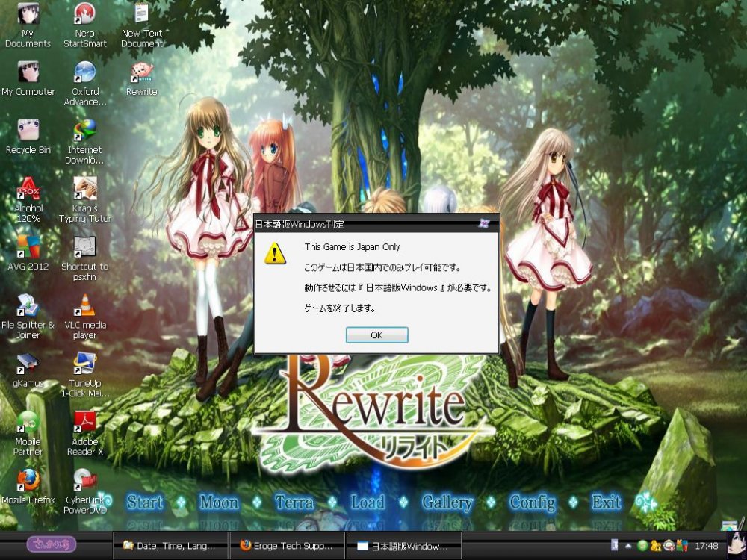Open Alcohol 120%
Viewport: 747px width, 560px height.
click(28, 187)
